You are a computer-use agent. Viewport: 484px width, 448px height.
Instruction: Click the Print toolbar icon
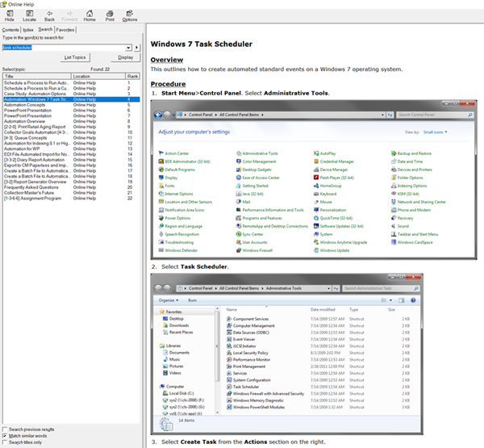click(110, 16)
